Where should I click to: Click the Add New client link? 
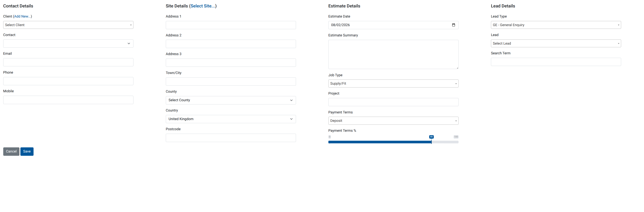click(22, 17)
